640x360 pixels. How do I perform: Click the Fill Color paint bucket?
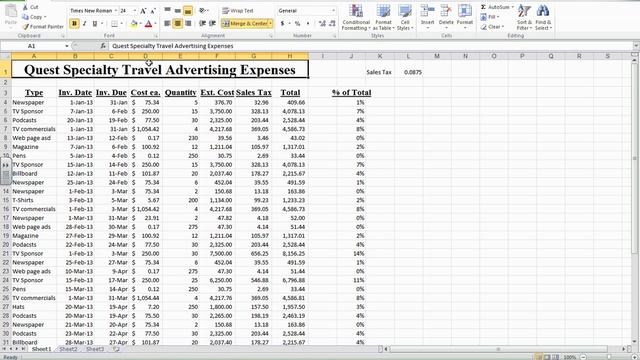pyautogui.click(x=134, y=24)
